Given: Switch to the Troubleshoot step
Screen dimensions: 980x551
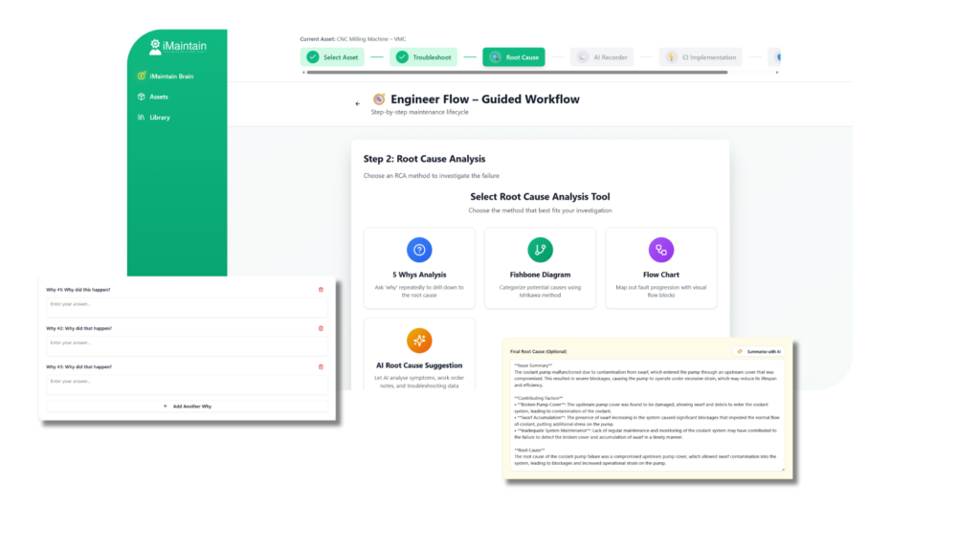Looking at the screenshot, I should coord(423,57).
